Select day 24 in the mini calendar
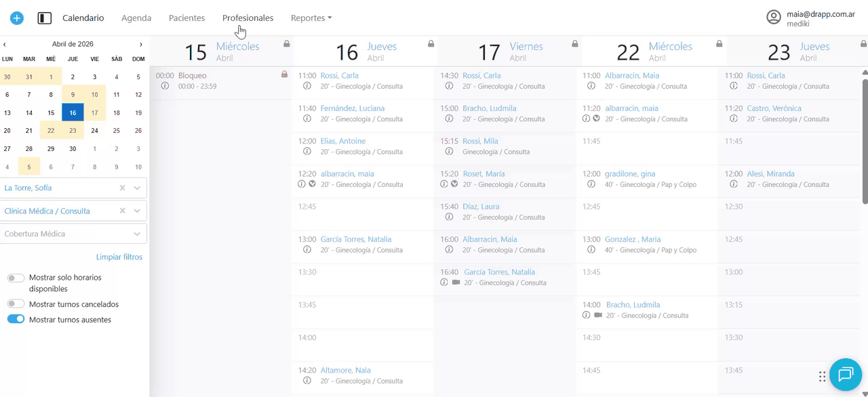Viewport: 868px width, 397px height. pyautogui.click(x=94, y=131)
